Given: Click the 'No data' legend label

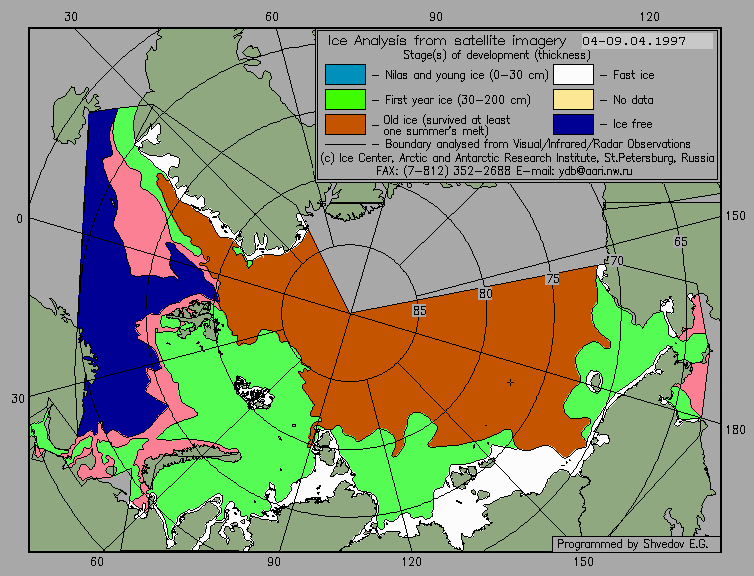Looking at the screenshot, I should coord(633,100).
